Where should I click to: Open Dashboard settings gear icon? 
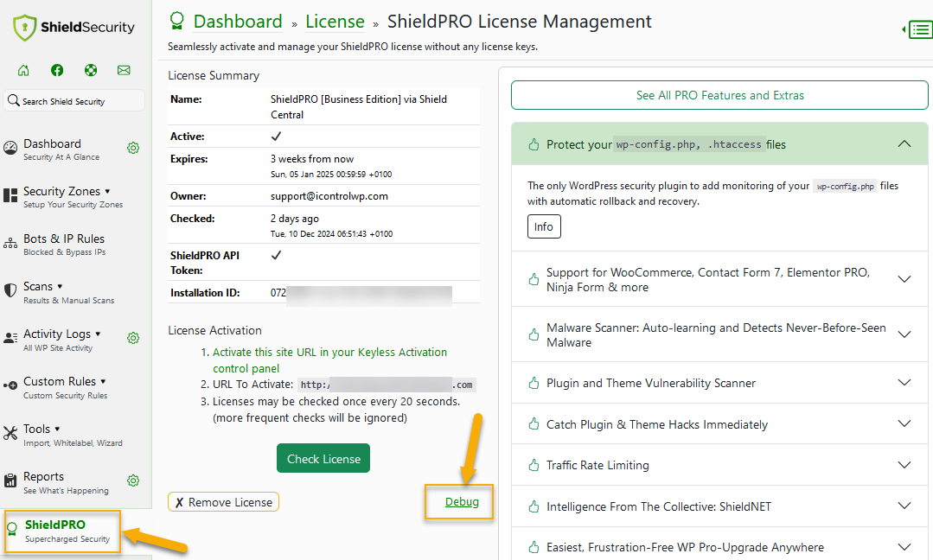pyautogui.click(x=133, y=148)
